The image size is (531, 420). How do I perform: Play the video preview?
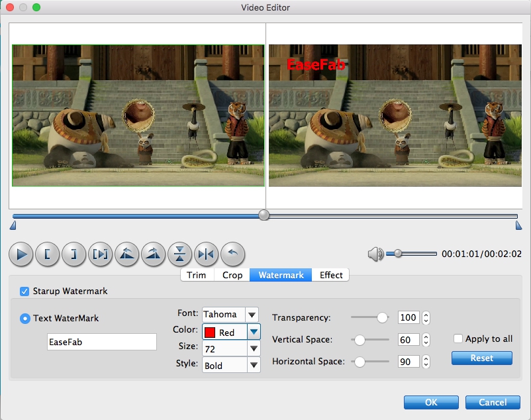(x=21, y=254)
